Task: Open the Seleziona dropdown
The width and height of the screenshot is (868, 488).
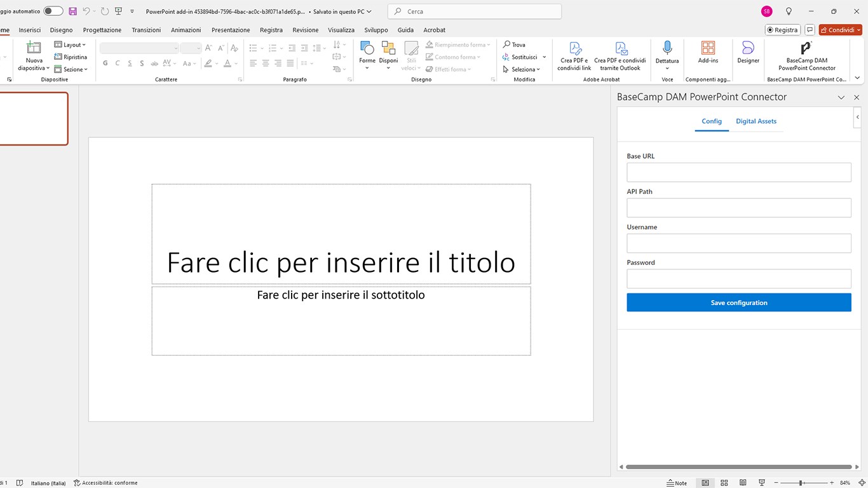Action: click(x=521, y=69)
